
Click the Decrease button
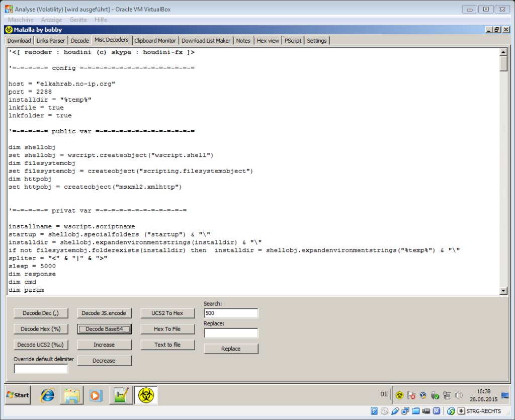104,361
